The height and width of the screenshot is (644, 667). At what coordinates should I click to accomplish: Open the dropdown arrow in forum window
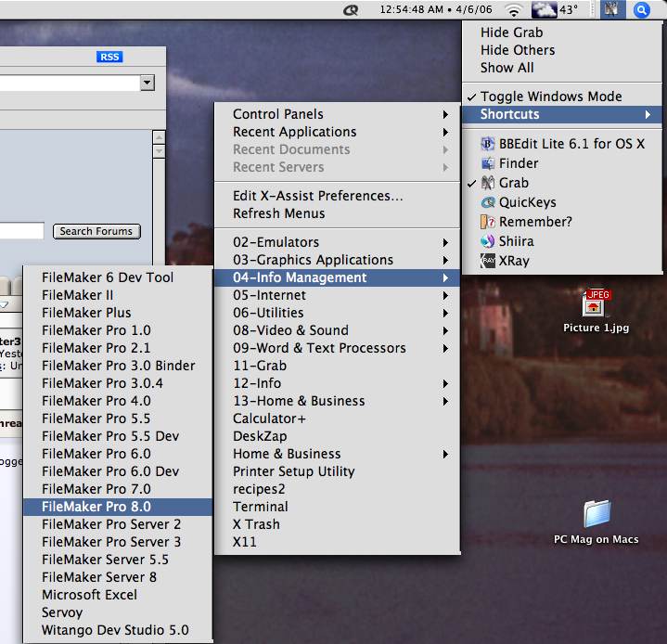(x=148, y=83)
